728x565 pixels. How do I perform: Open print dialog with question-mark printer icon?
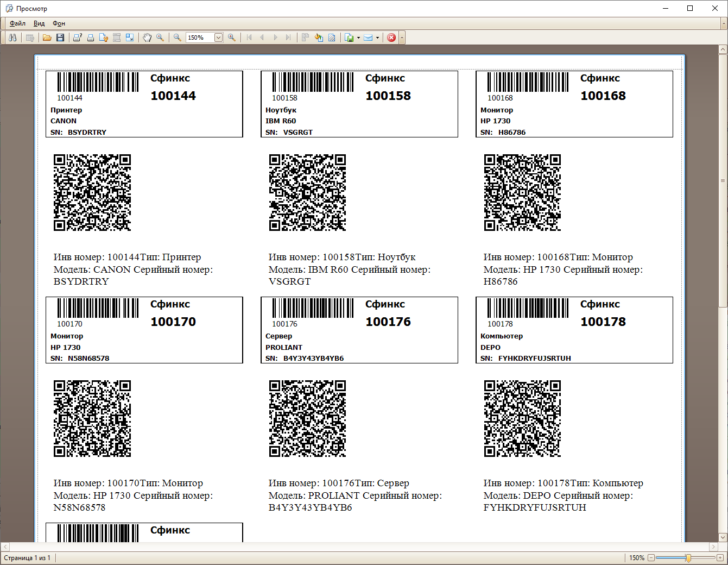pyautogui.click(x=78, y=37)
